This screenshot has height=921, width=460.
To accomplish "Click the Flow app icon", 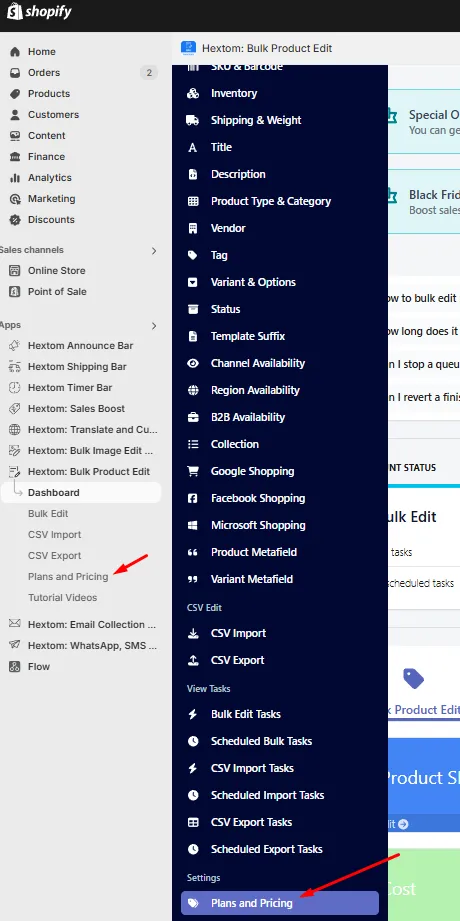I will pos(15,667).
